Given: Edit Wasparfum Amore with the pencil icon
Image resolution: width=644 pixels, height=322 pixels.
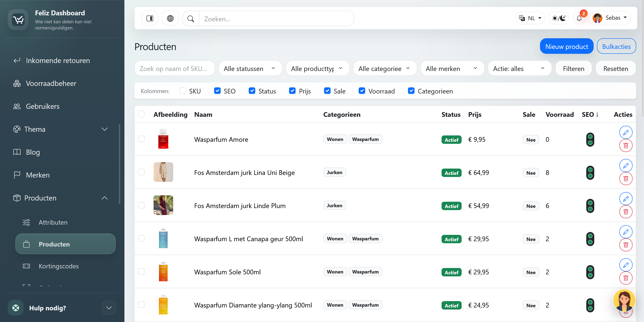Looking at the screenshot, I should pyautogui.click(x=626, y=132).
